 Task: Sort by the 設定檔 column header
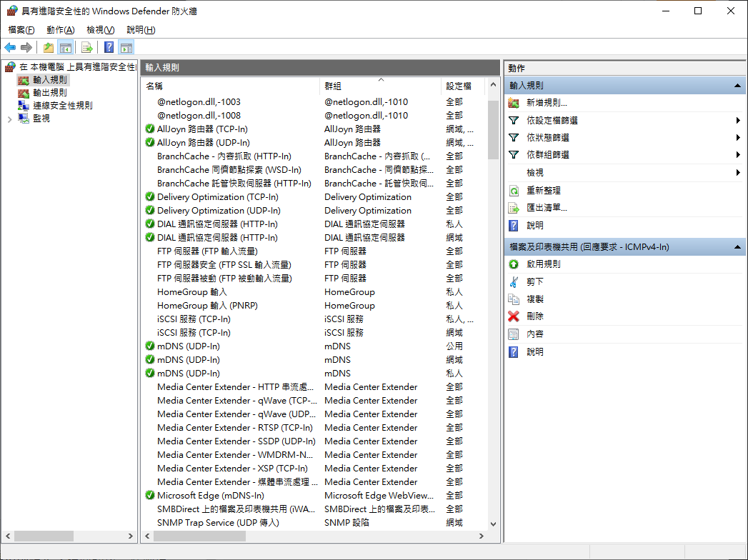[x=463, y=86]
